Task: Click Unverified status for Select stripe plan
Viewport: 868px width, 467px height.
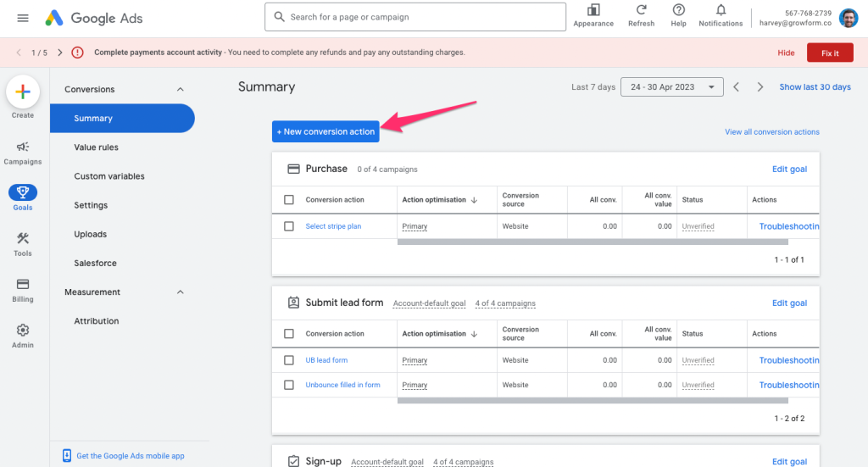Action: (698, 226)
